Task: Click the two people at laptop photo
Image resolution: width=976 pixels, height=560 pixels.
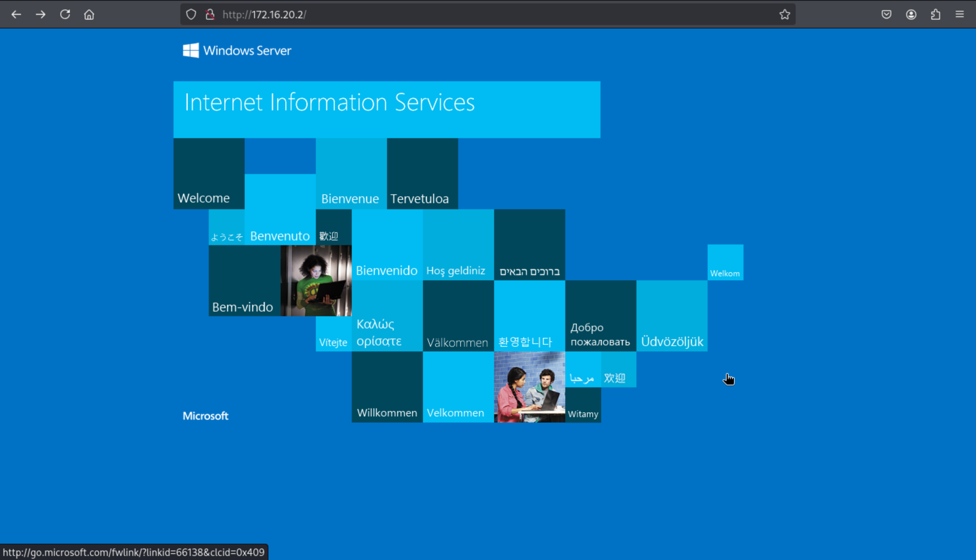Action: coord(529,387)
